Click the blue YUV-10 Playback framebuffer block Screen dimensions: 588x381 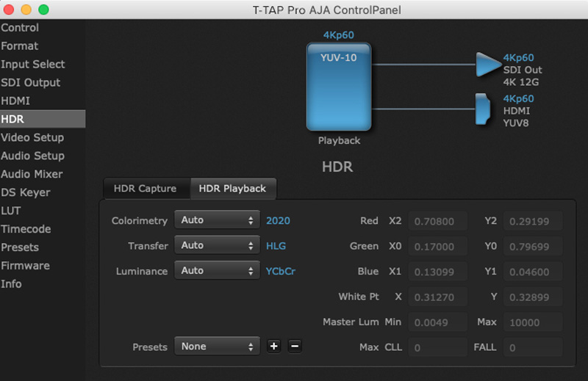pyautogui.click(x=339, y=87)
